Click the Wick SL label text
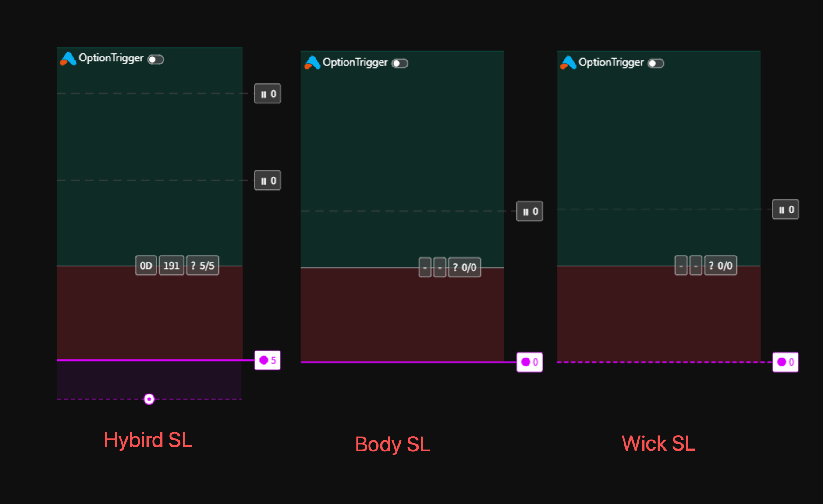Screen dimensions: 823x504 [658, 443]
